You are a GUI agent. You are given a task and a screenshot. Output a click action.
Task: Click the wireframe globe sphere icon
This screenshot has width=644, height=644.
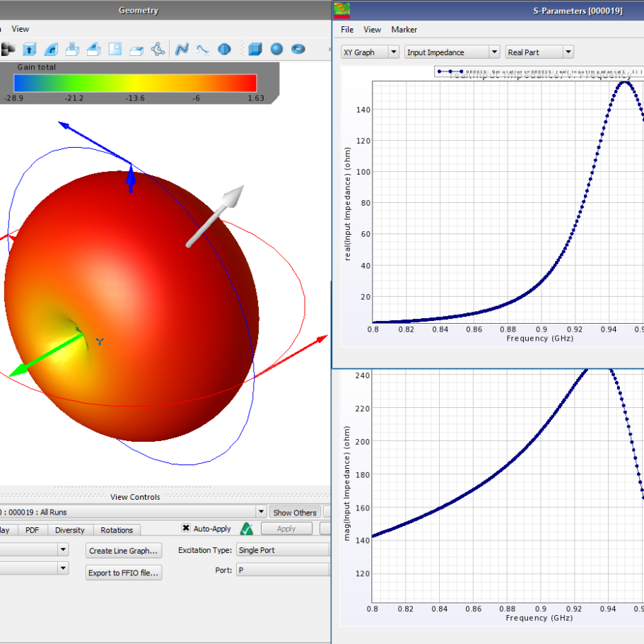pos(224,49)
